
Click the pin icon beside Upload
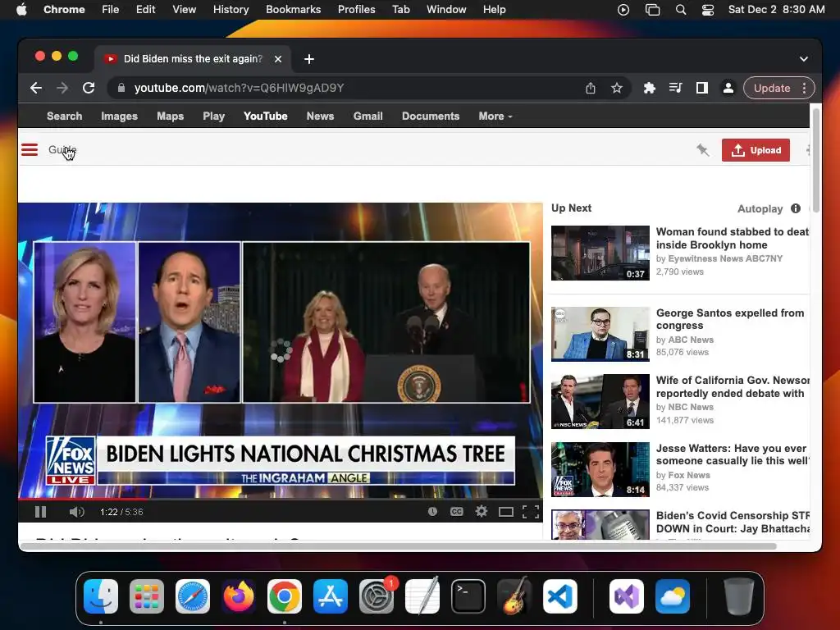tap(702, 150)
